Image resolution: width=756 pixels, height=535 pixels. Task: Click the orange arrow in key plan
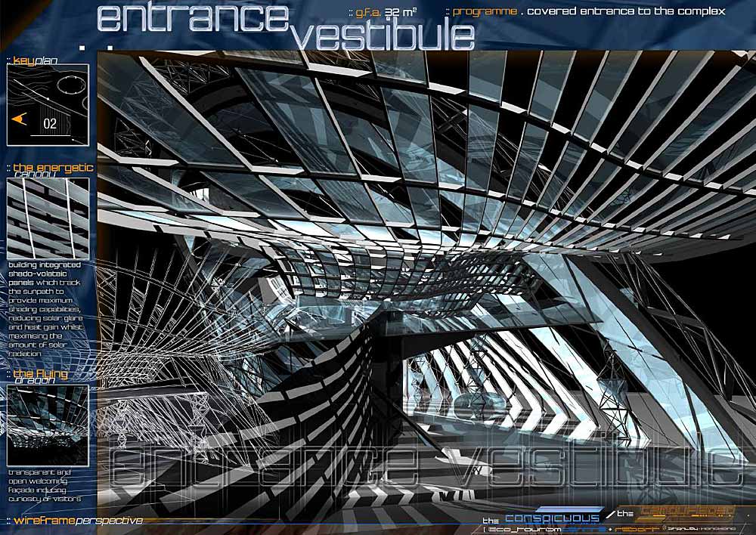tap(20, 118)
